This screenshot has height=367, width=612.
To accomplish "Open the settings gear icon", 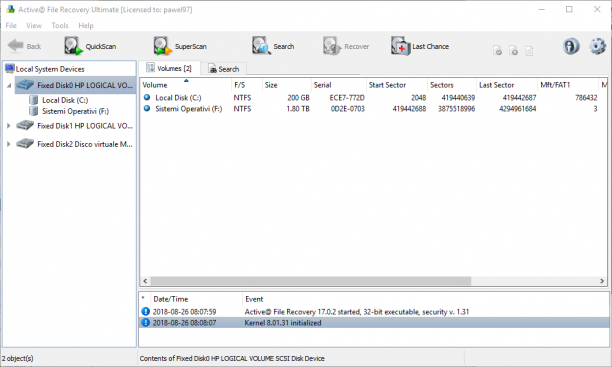I will (x=597, y=46).
